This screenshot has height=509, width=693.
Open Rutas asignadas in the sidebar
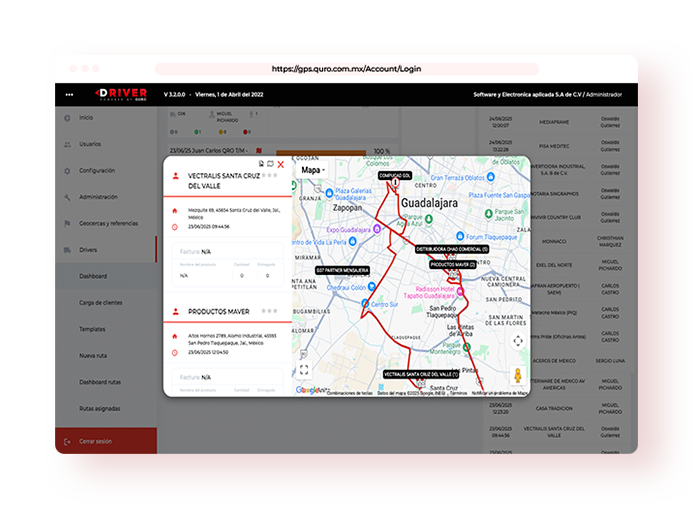[99, 409]
